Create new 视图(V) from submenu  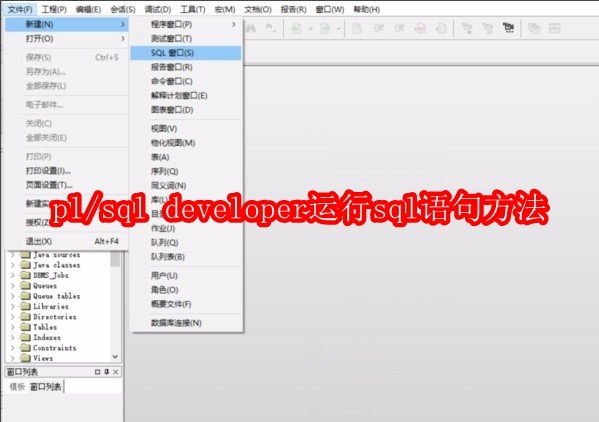186,129
